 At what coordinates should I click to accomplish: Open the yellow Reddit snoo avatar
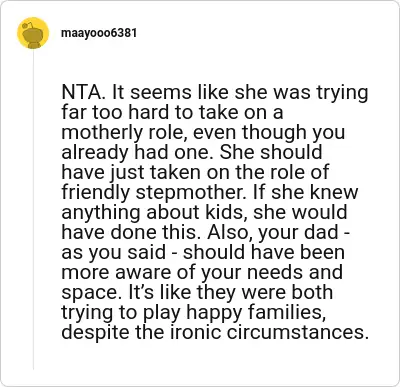point(33,33)
